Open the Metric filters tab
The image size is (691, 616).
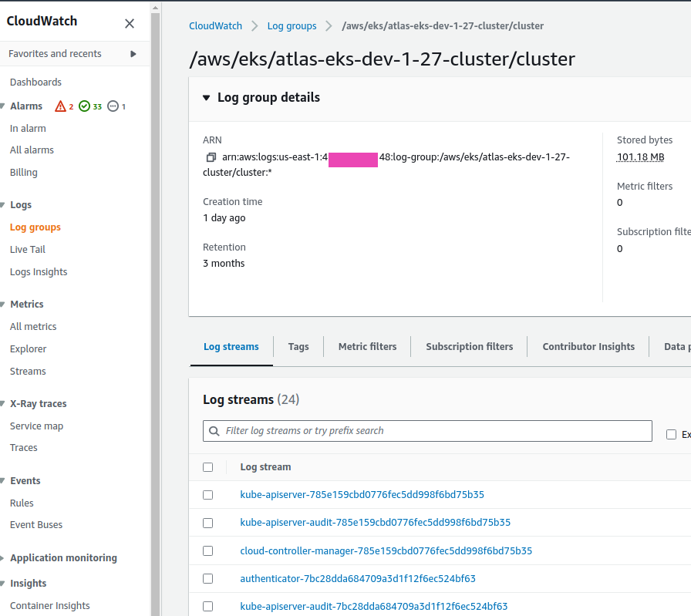(x=368, y=347)
